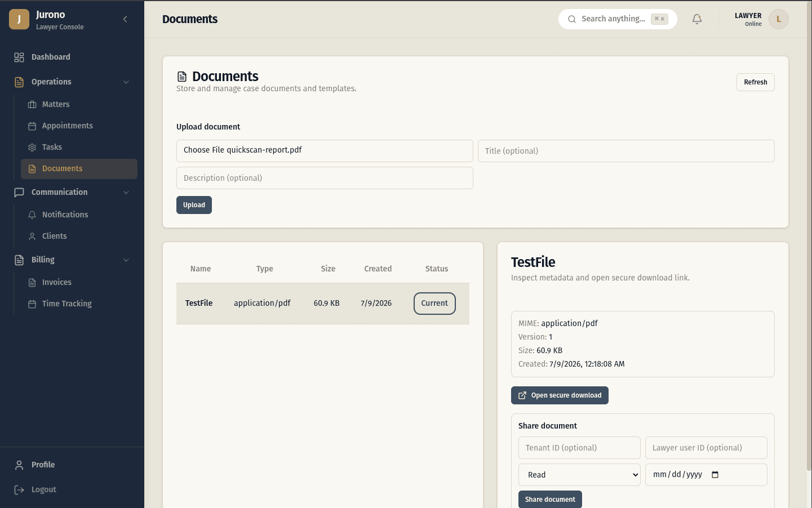Click the Jurono J logo icon
This screenshot has width=812, height=508.
click(19, 19)
